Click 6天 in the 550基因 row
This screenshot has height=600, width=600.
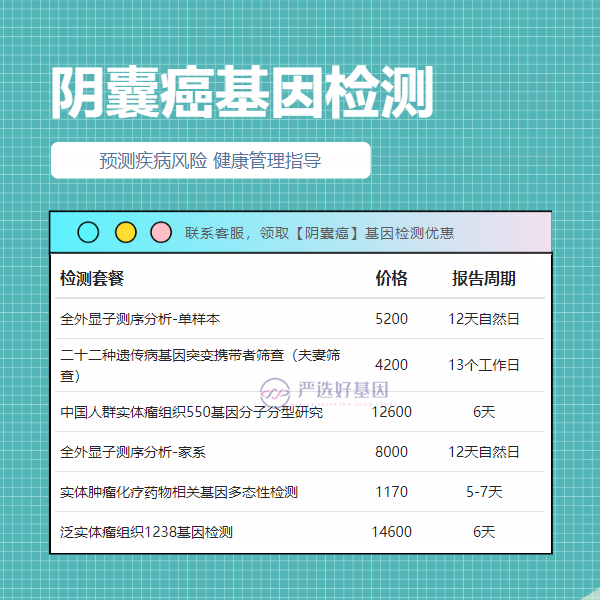click(x=484, y=412)
